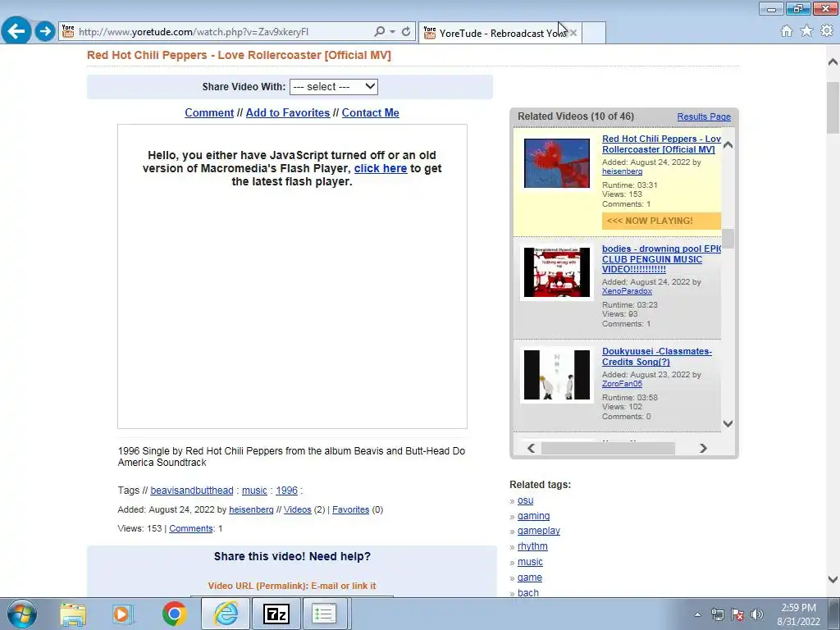
Task: Open Doukyuusei -Classmates- Credits Song link
Action: (x=657, y=357)
